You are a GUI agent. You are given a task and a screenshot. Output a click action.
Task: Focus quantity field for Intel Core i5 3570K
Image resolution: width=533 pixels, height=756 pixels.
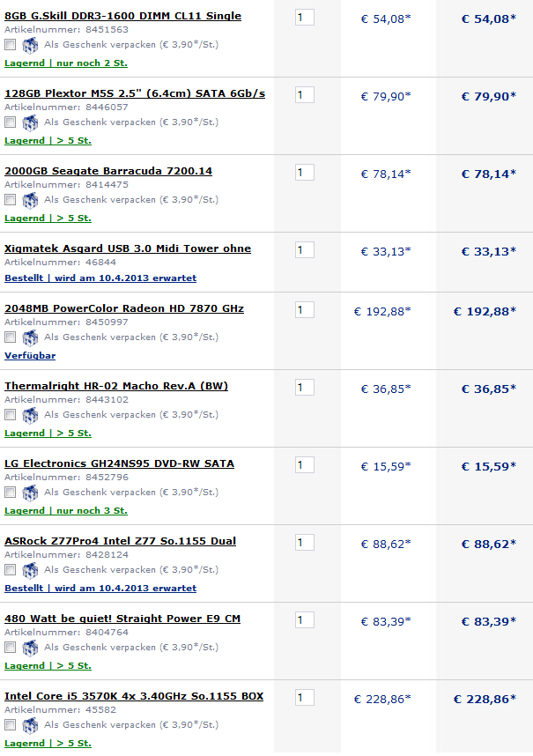point(305,699)
